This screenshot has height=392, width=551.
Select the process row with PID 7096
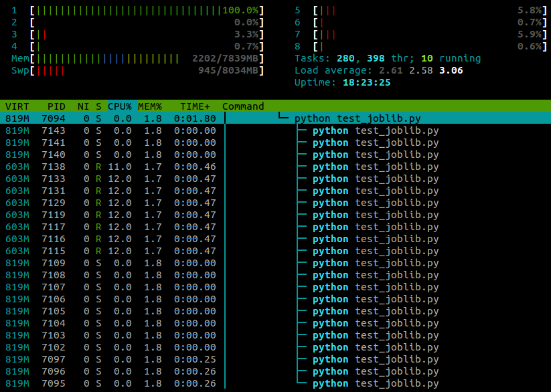point(276,371)
